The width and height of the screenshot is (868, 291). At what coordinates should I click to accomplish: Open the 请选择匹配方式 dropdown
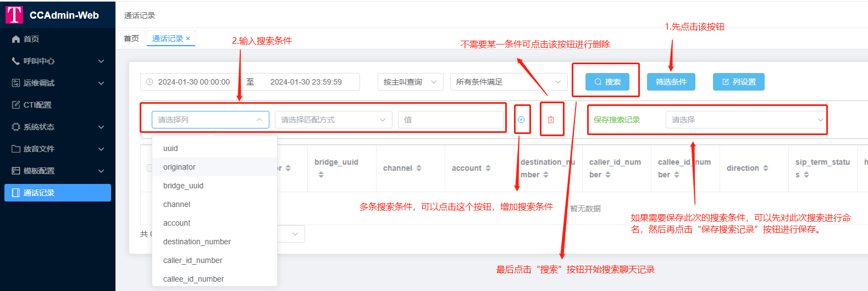point(333,120)
